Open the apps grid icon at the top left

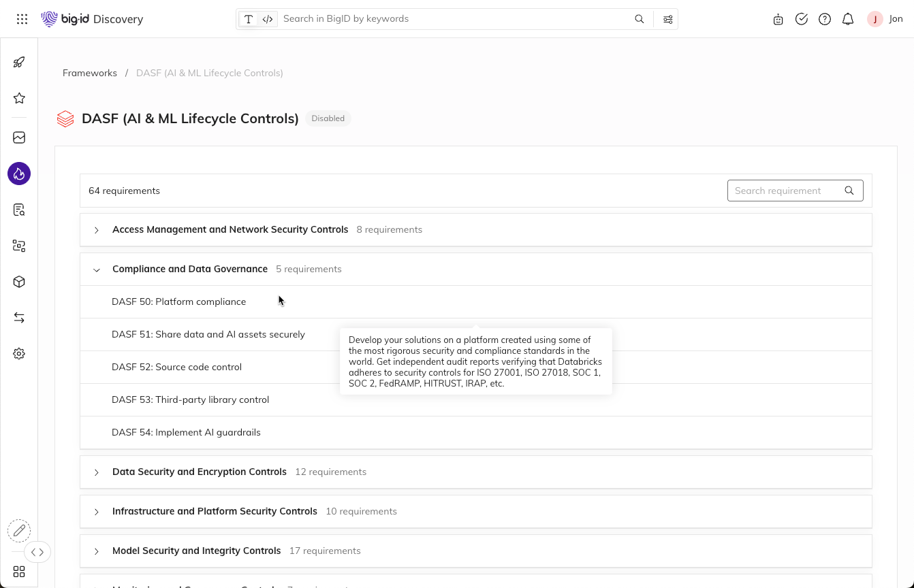(22, 18)
